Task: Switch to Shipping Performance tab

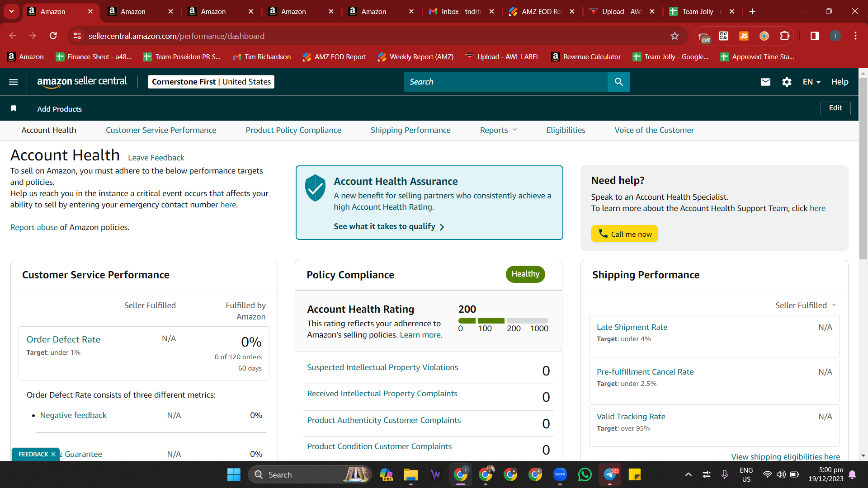Action: coord(410,130)
